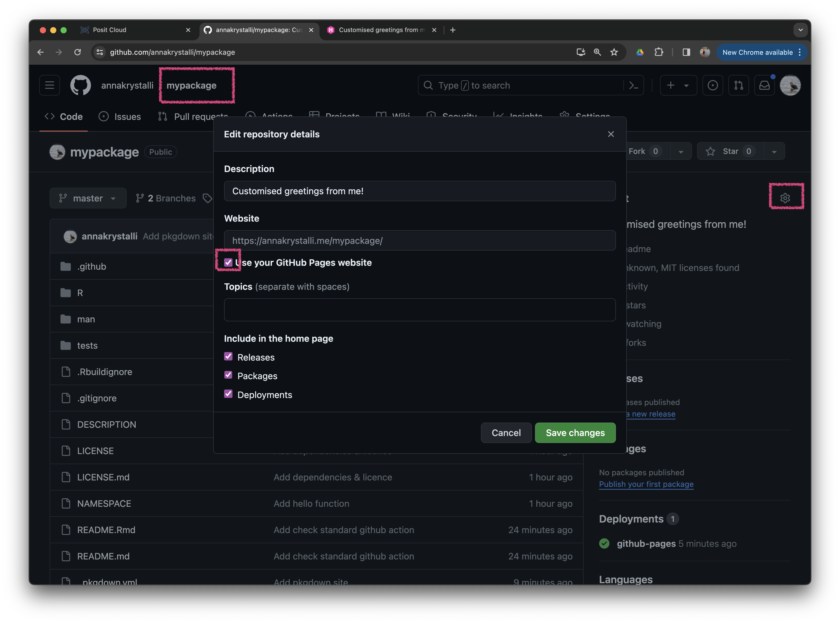840x623 pixels.
Task: Open the README.Rmd file
Action: click(x=106, y=530)
